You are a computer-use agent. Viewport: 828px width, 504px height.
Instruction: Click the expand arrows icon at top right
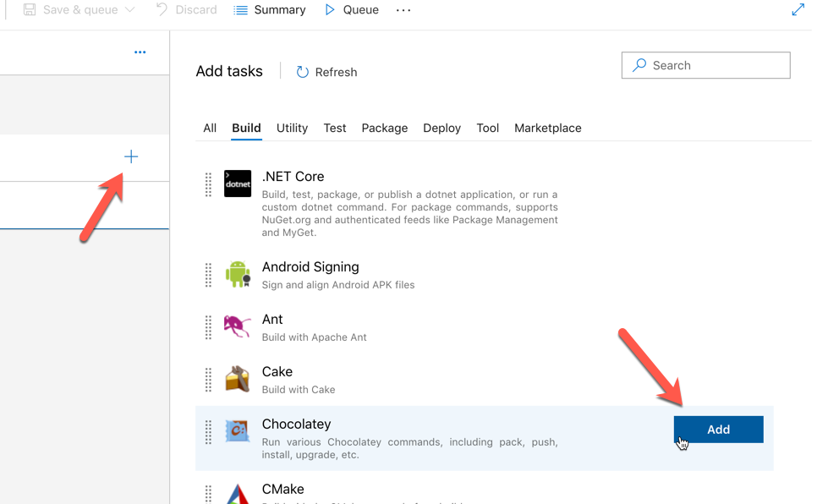(x=798, y=10)
